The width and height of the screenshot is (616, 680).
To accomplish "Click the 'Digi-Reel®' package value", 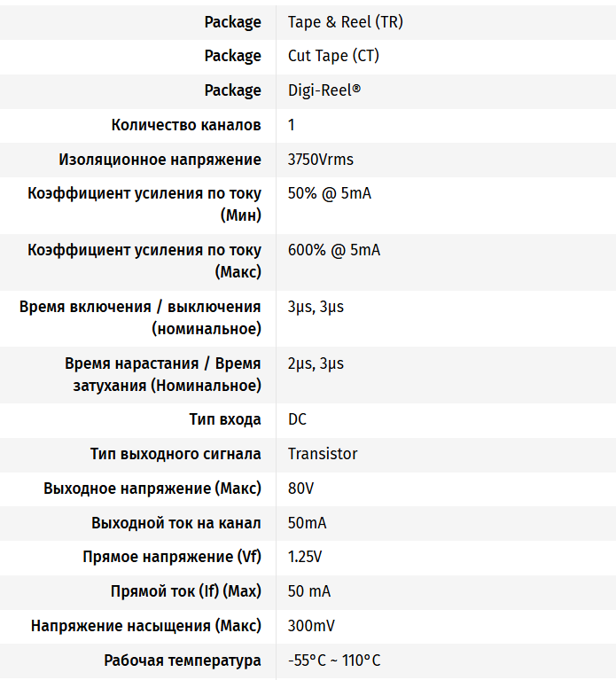I will point(324,90).
